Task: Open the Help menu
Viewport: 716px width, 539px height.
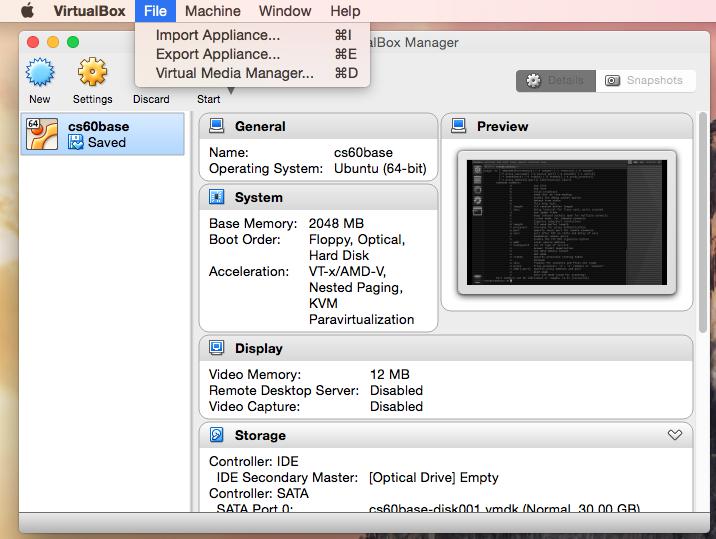Action: tap(345, 11)
